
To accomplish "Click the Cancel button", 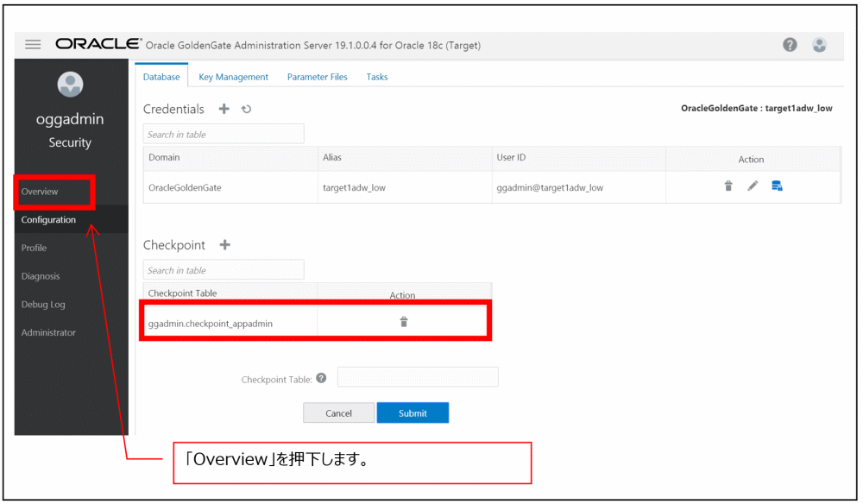I will (338, 413).
